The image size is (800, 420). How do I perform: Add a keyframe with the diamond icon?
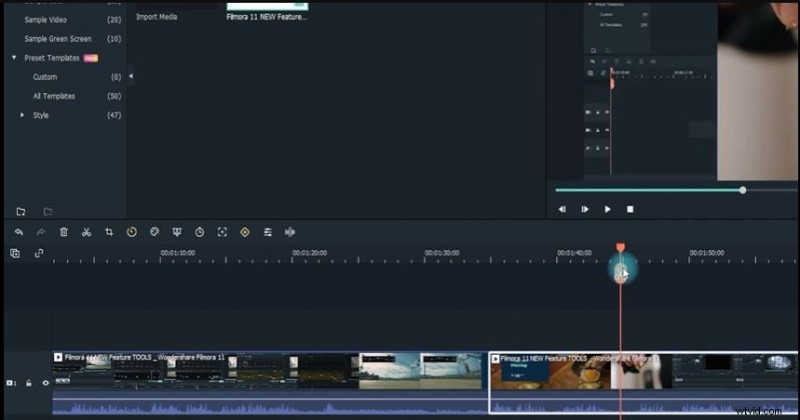(x=245, y=232)
